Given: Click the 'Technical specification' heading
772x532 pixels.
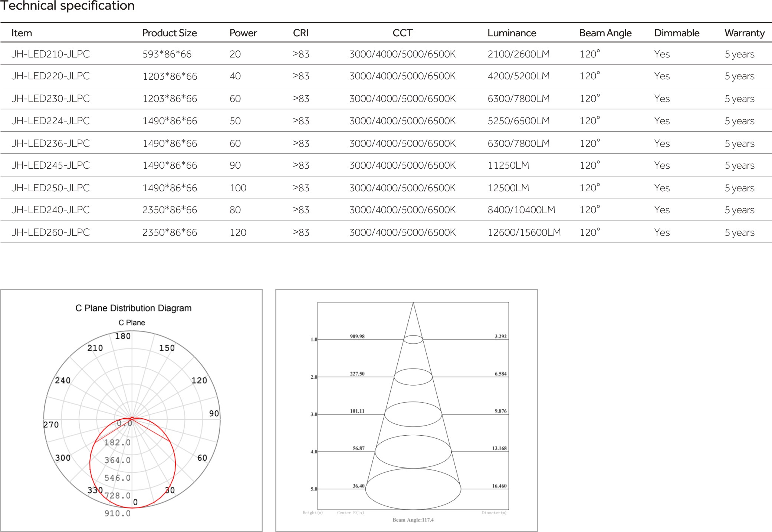Looking at the screenshot, I should click(x=68, y=6).
